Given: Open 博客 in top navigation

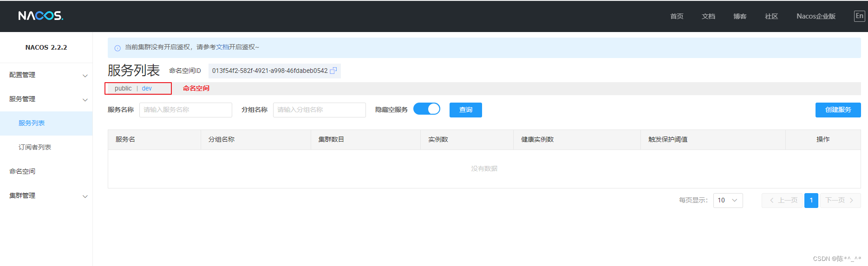Looking at the screenshot, I should point(740,16).
